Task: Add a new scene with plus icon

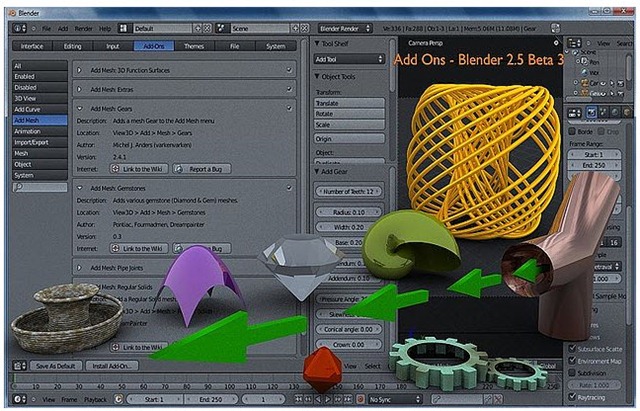Action: coord(295,29)
